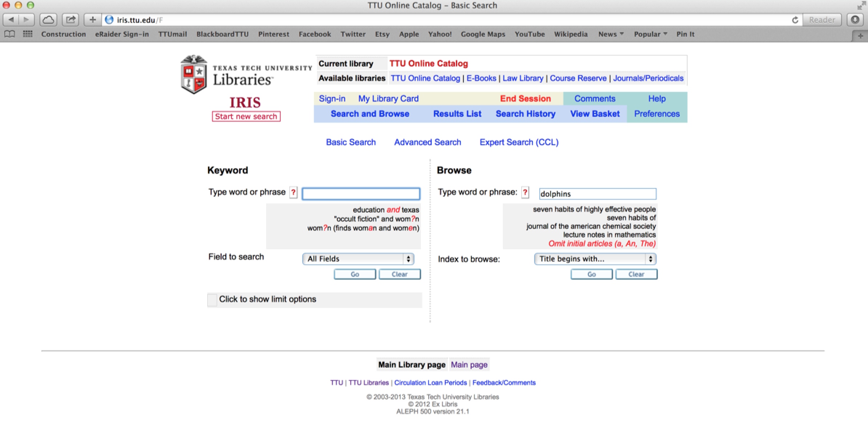Click the plus add bookmark button
Image resolution: width=868 pixels, height=427 pixels.
pos(93,20)
